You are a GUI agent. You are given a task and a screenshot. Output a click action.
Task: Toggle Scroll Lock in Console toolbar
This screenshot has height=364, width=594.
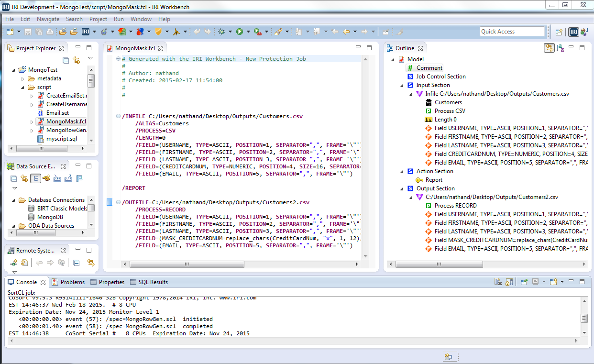tap(509, 282)
